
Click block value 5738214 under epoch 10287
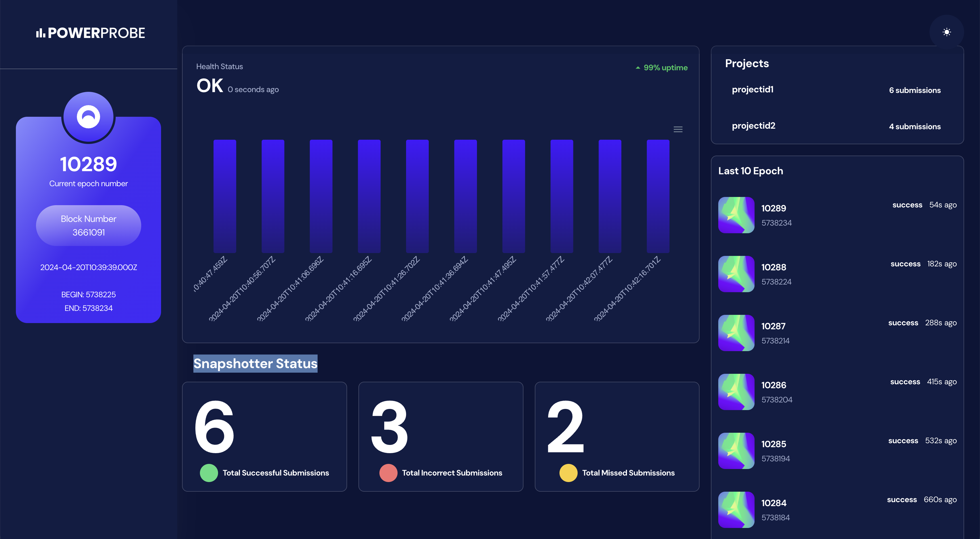click(775, 341)
